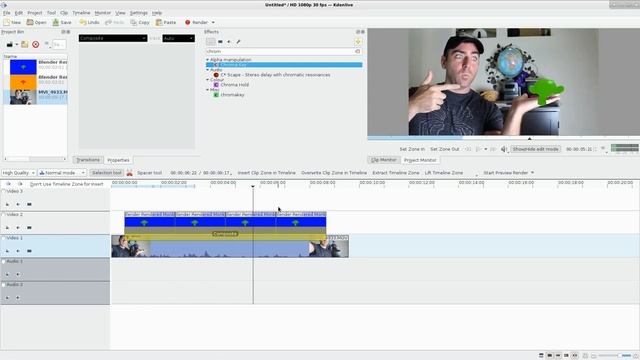Select the orange Blender Render clip thumbnail
640x360 pixels.
click(23, 82)
